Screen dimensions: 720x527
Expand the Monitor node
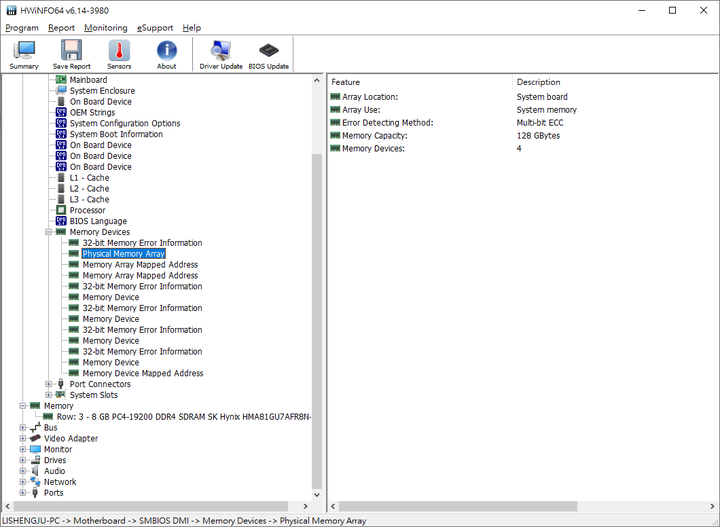22,449
